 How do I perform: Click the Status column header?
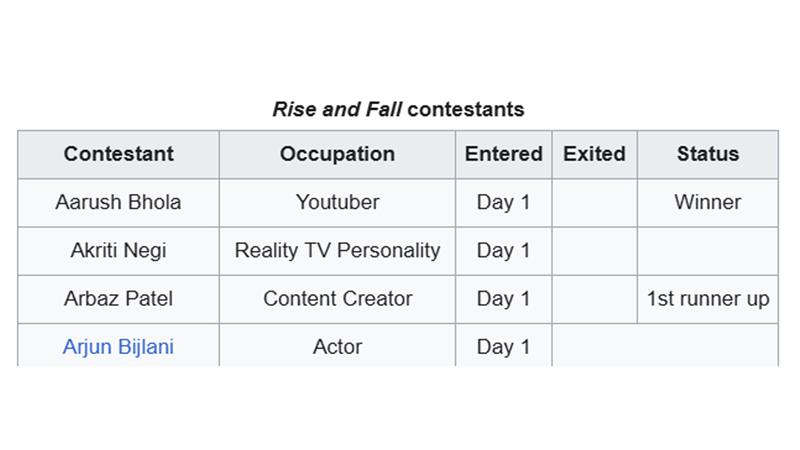click(x=707, y=154)
